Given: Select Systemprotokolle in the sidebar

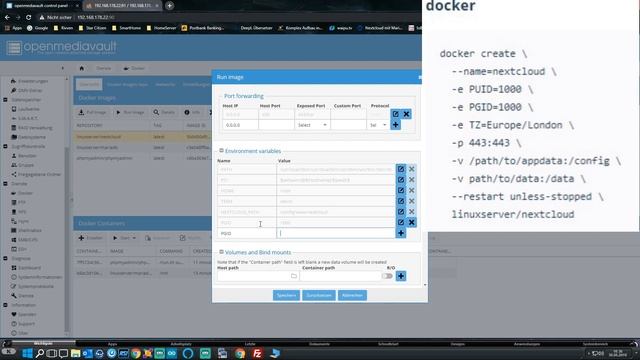Looking at the screenshot, I should 32,287.
